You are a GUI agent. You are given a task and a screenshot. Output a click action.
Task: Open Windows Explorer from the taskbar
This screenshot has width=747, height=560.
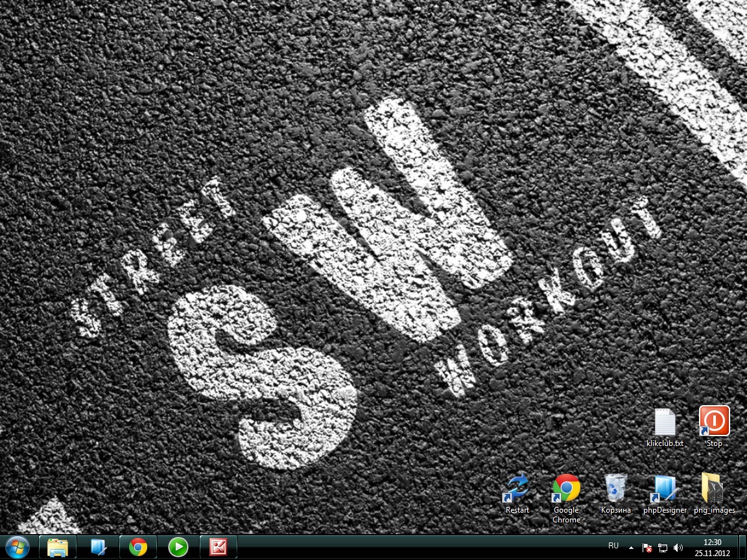click(58, 547)
